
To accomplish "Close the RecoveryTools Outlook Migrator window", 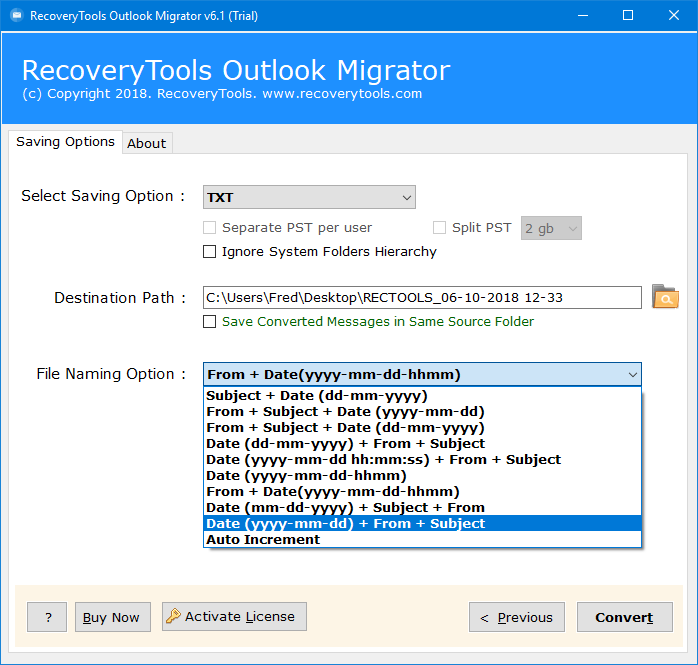I will [x=674, y=16].
